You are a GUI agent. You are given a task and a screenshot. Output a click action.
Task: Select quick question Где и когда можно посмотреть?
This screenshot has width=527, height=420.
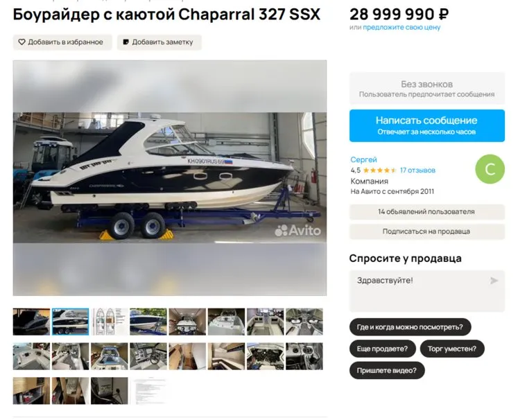click(410, 327)
